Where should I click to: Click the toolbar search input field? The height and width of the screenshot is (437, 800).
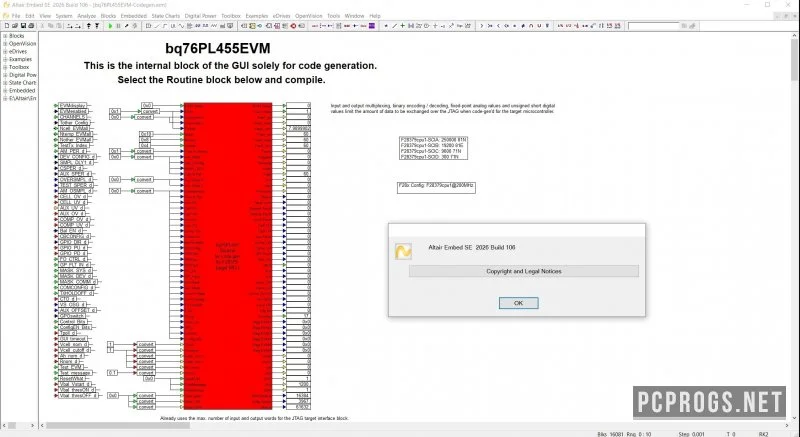tap(654, 25)
